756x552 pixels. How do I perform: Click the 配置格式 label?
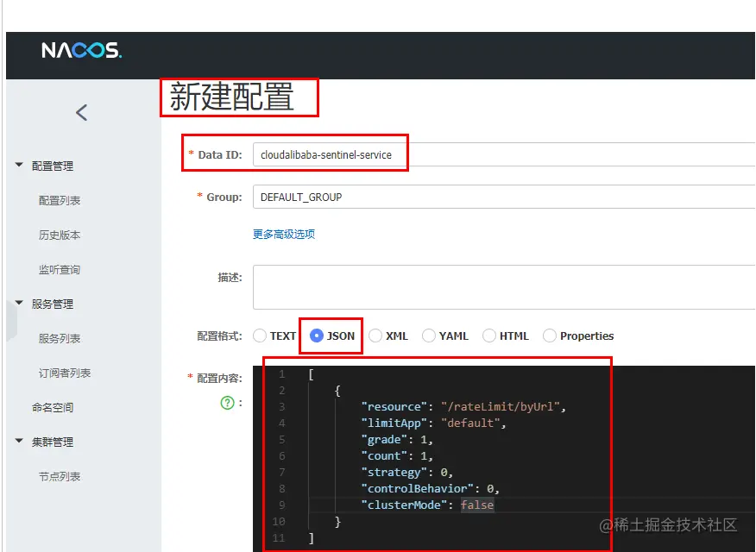(x=219, y=336)
